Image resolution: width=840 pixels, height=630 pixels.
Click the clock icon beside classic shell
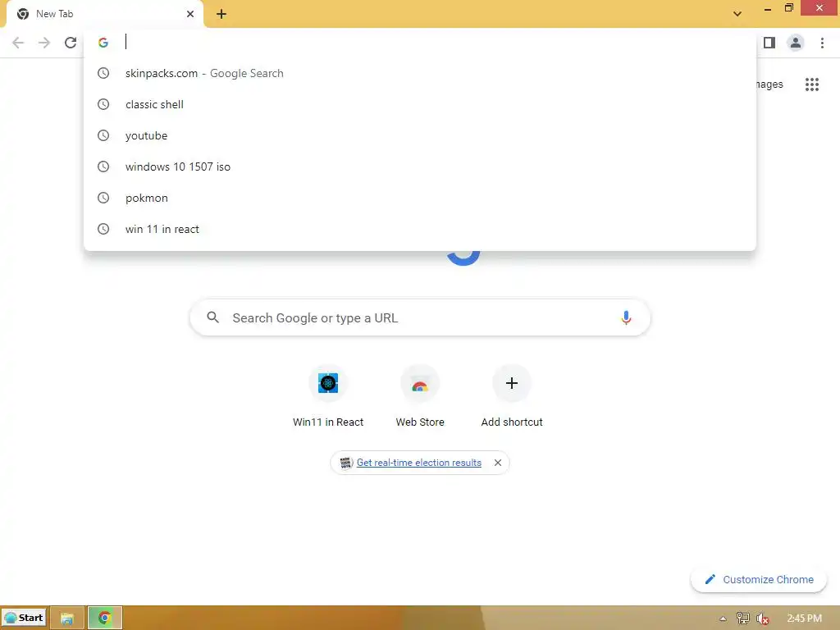tap(103, 104)
